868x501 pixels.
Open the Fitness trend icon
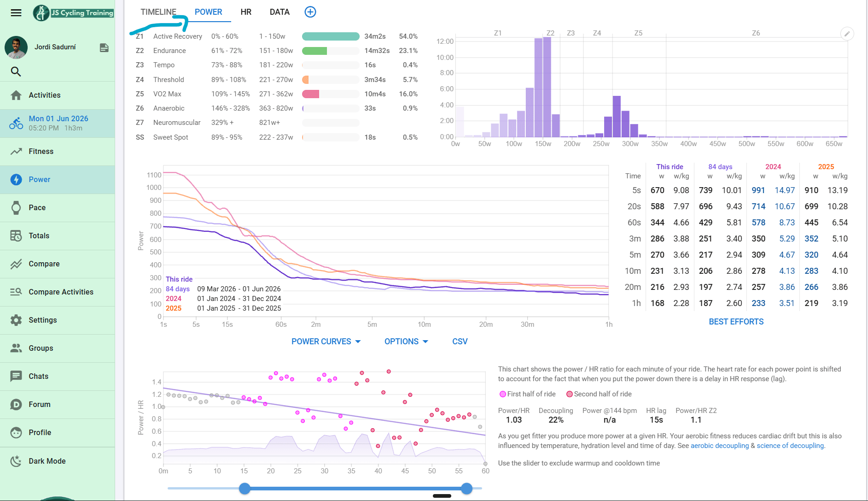(x=16, y=151)
